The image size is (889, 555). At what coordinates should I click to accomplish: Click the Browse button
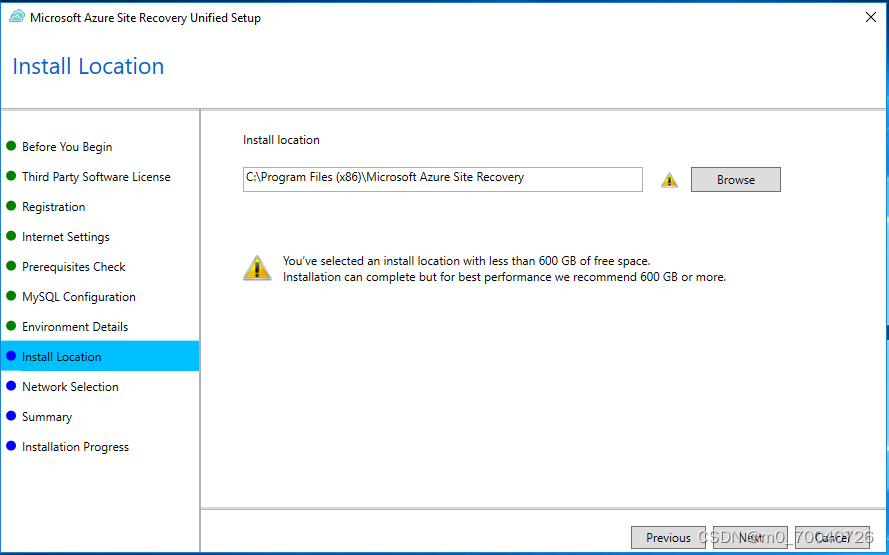tap(735, 180)
